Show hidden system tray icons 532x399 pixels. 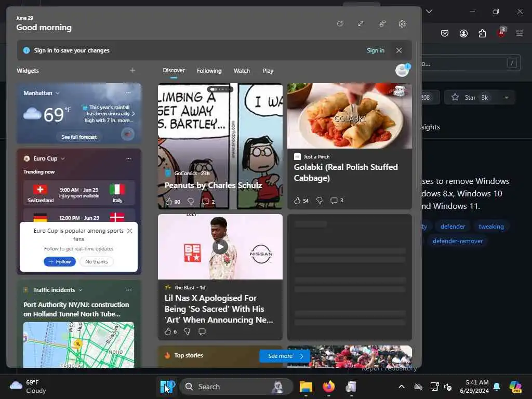[x=402, y=387]
